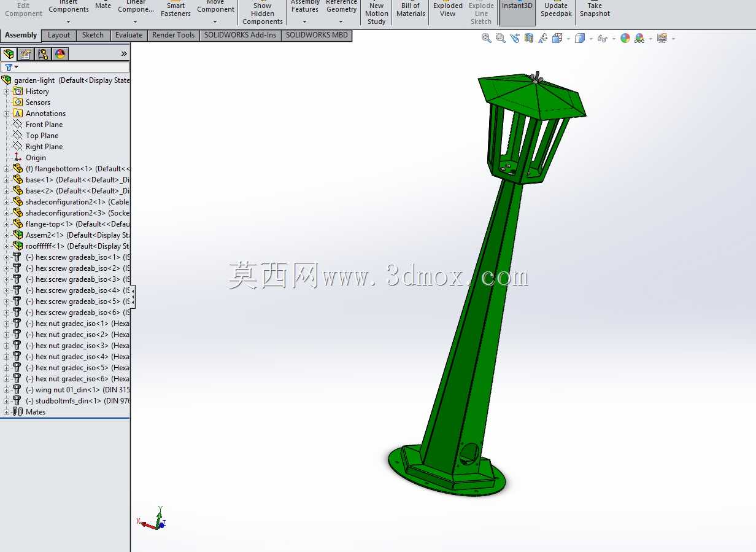Open Insert Components dropdown arrow

68,22
